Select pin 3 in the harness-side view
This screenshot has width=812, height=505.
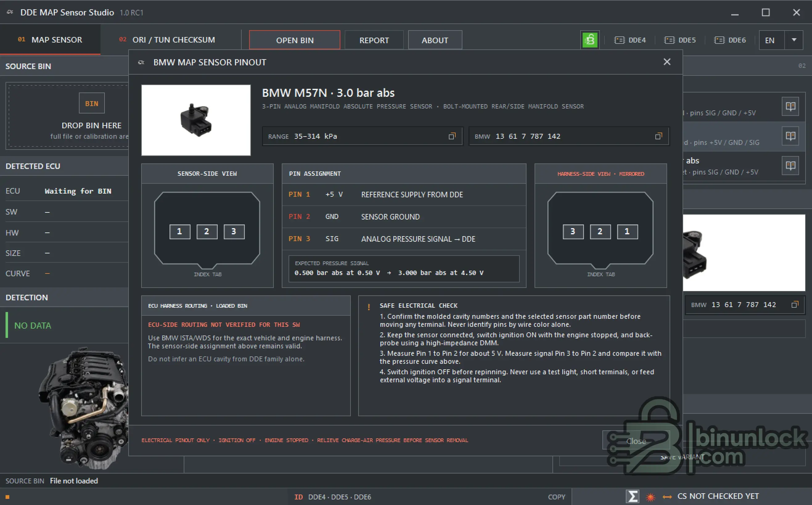pyautogui.click(x=573, y=232)
